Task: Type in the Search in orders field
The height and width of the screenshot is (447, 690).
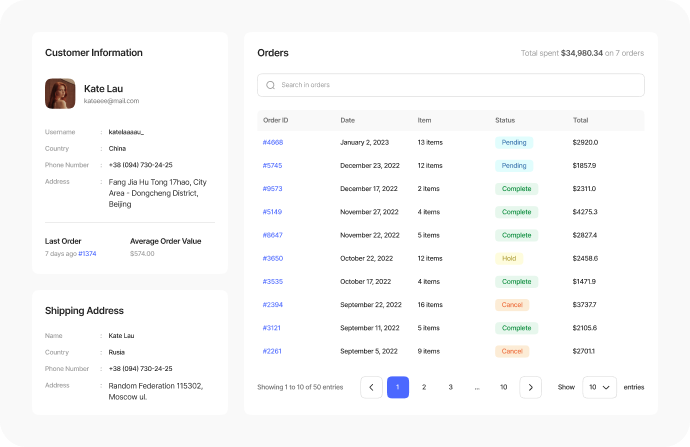Action: (x=455, y=85)
